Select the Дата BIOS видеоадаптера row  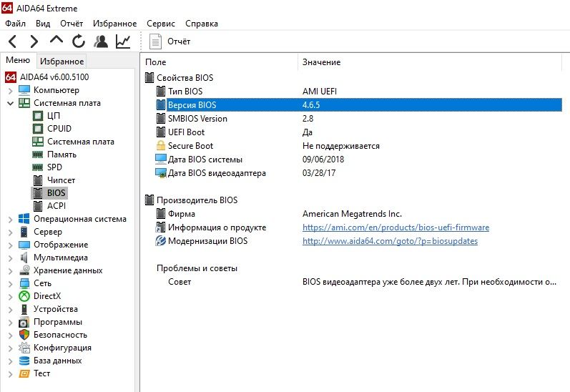(x=359, y=173)
